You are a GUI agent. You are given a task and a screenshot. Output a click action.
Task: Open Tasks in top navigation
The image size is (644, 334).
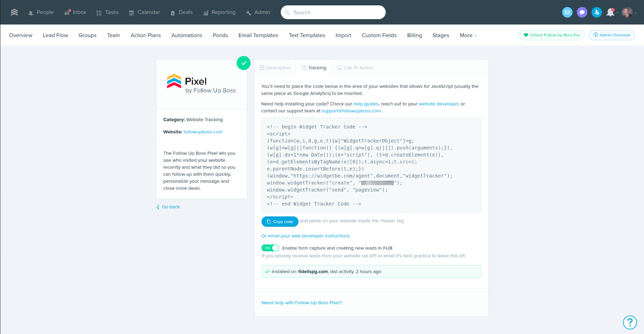107,12
